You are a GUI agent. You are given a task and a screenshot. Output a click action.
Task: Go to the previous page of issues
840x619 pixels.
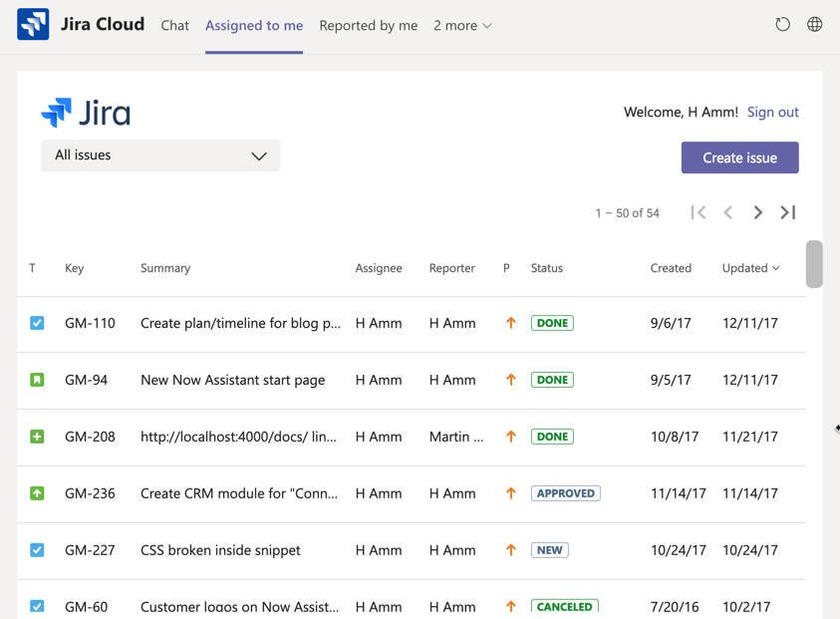click(x=727, y=212)
